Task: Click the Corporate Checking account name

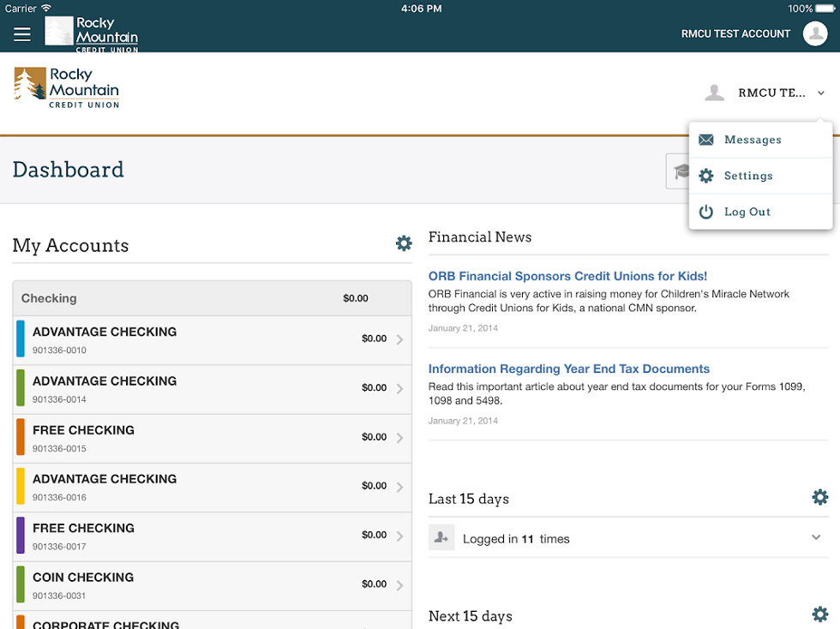Action: click(x=106, y=624)
